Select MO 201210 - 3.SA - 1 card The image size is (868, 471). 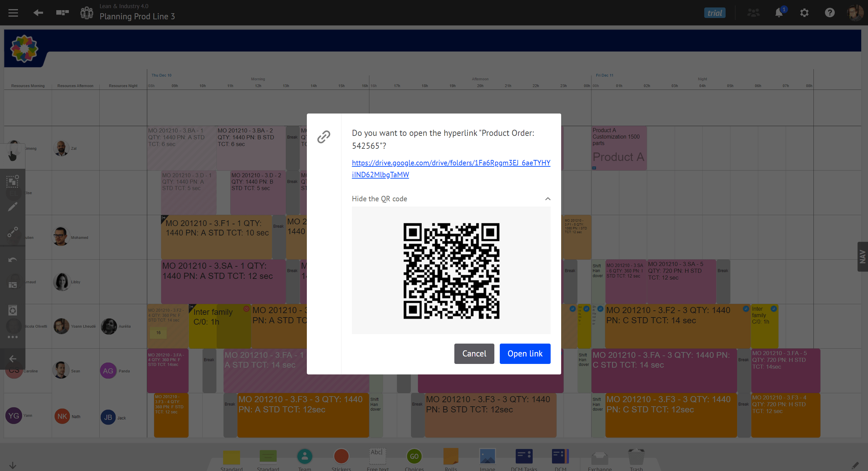[x=223, y=282]
